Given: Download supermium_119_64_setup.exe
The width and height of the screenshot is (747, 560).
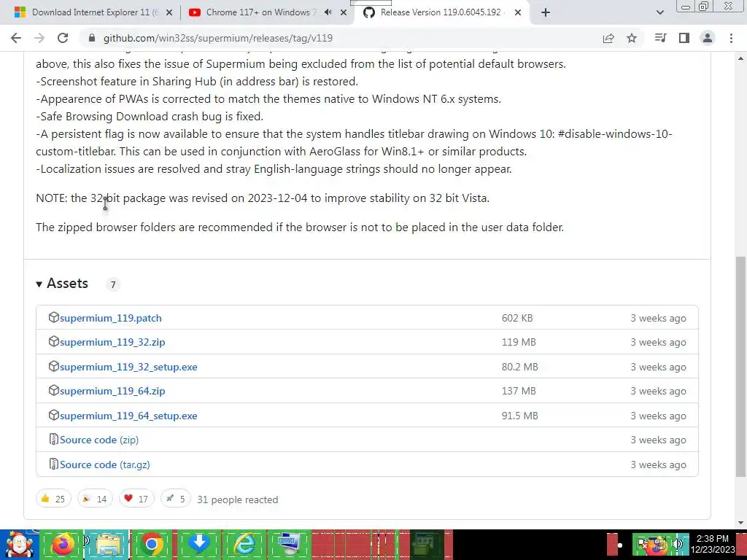Looking at the screenshot, I should point(128,416).
